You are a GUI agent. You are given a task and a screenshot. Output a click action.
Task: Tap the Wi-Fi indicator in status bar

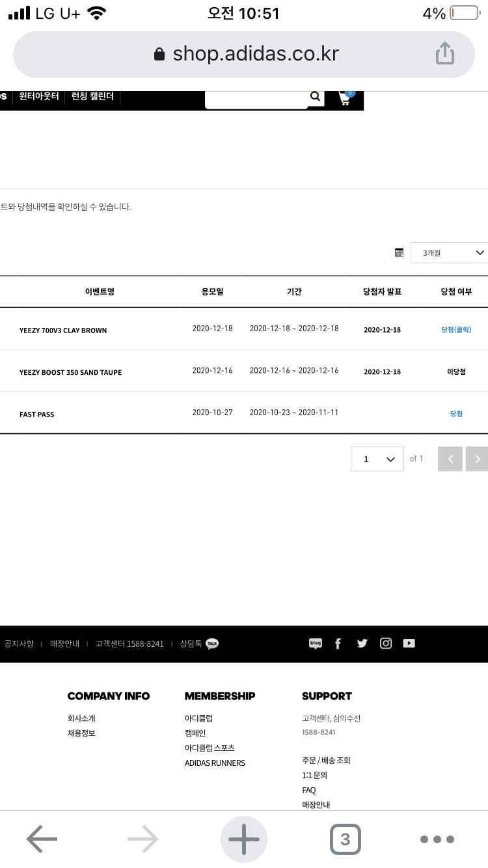(97, 13)
